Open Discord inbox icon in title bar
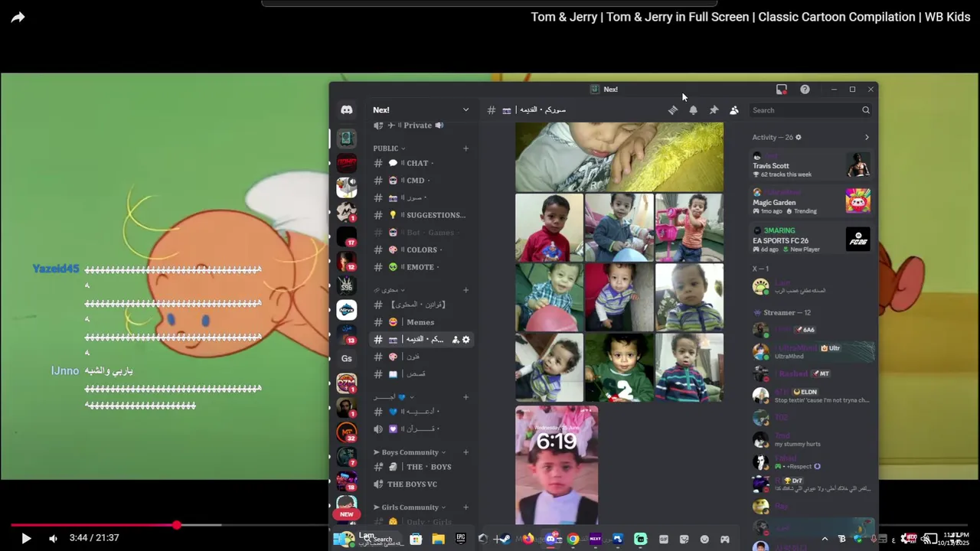 pyautogui.click(x=782, y=90)
